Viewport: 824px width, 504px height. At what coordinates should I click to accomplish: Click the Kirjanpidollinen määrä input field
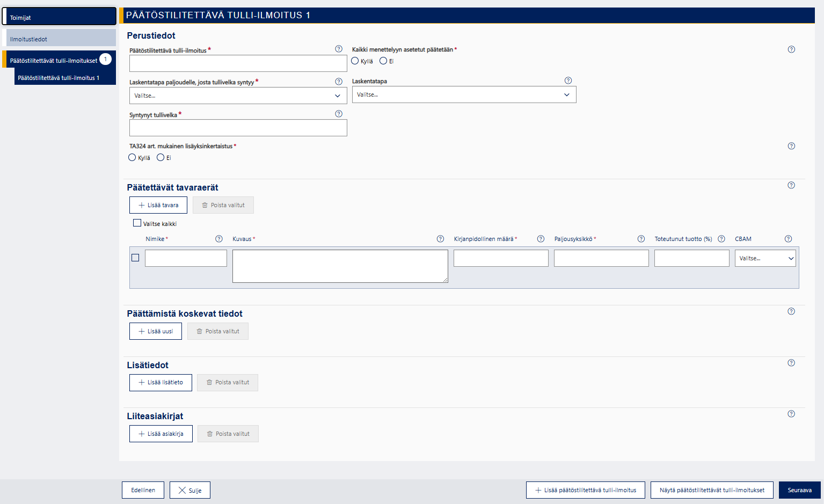tap(501, 258)
